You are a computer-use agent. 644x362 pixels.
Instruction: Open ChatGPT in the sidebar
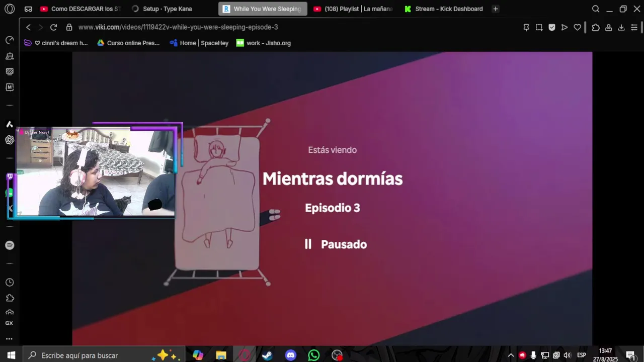coord(10,140)
